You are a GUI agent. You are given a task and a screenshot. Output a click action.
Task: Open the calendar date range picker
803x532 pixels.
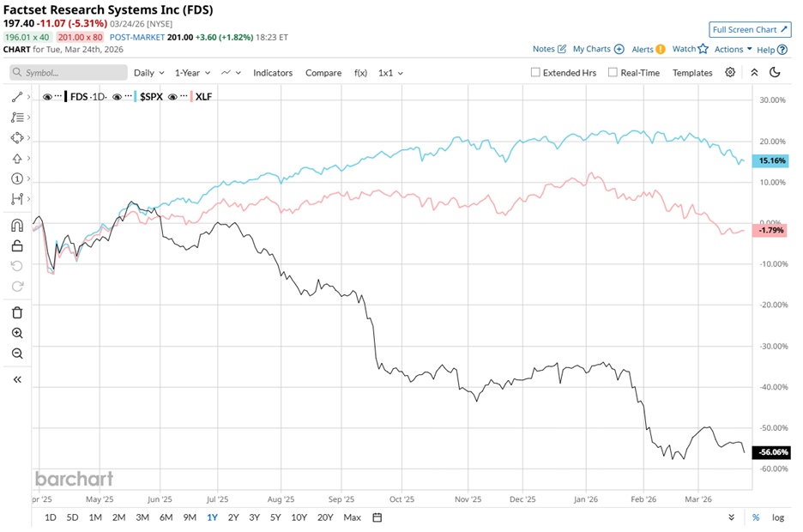pos(377,517)
